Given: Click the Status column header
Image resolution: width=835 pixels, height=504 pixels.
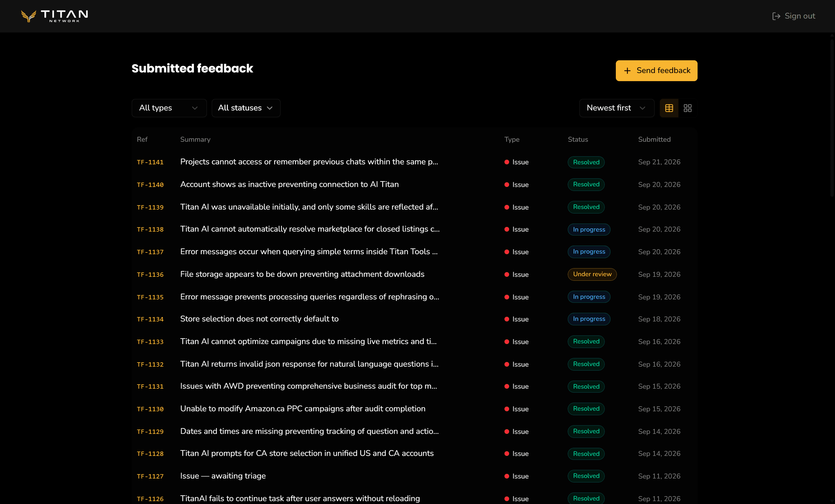Looking at the screenshot, I should (x=578, y=139).
